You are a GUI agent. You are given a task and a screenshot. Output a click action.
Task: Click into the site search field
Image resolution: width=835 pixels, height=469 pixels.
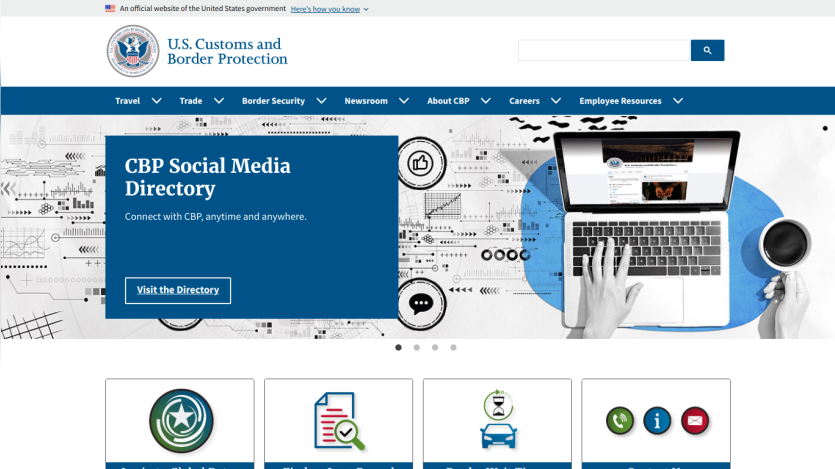click(603, 50)
